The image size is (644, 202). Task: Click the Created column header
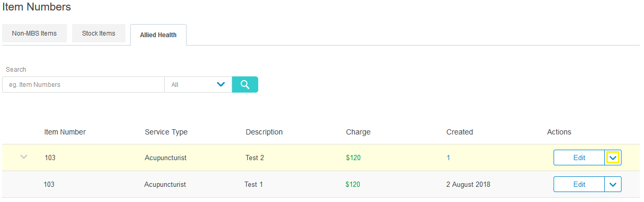[x=459, y=132]
